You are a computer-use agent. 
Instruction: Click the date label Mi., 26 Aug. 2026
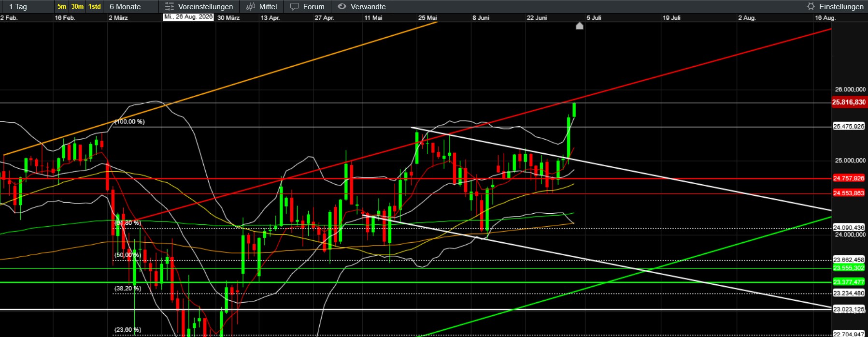point(188,17)
